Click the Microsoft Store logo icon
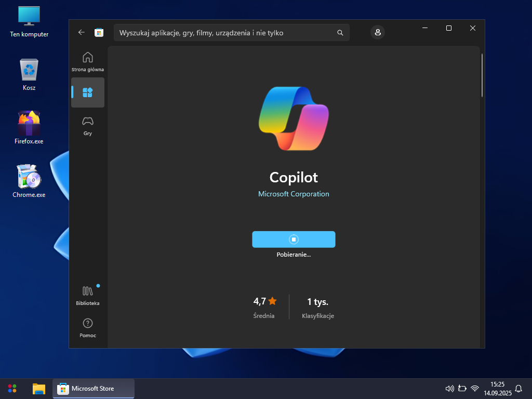Image resolution: width=532 pixels, height=399 pixels. [x=99, y=32]
